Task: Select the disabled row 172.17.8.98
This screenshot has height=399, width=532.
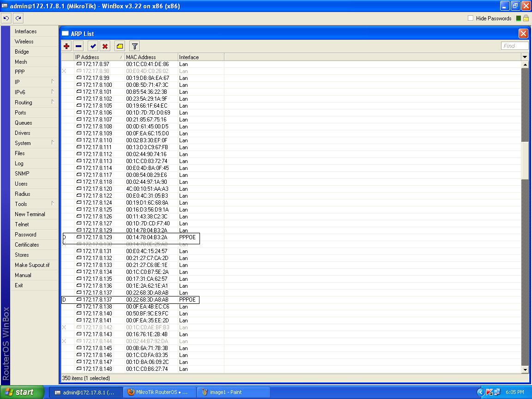Action: (291, 71)
